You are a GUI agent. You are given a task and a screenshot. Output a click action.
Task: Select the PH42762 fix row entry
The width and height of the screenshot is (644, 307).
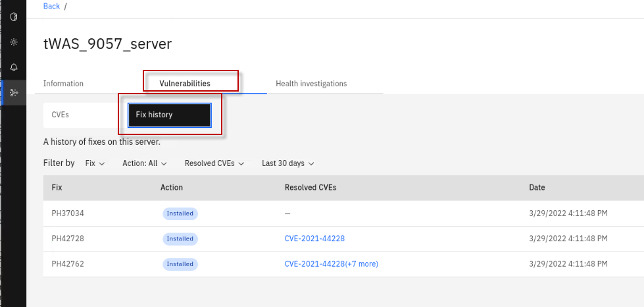[68, 264]
